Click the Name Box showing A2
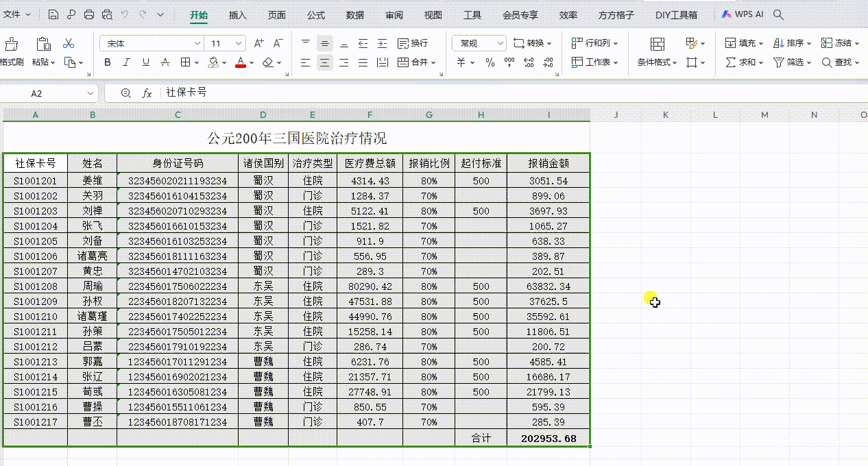The width and height of the screenshot is (868, 466). [51, 93]
